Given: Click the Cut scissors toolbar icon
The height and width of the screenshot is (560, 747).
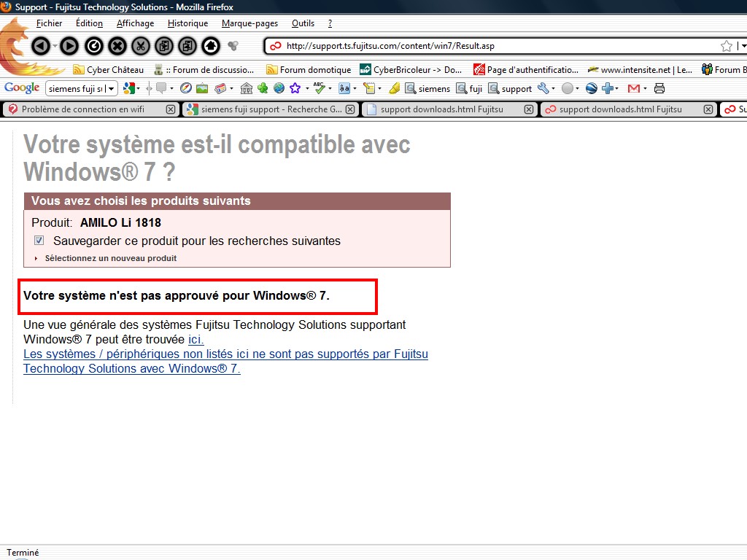Looking at the screenshot, I should (x=140, y=46).
